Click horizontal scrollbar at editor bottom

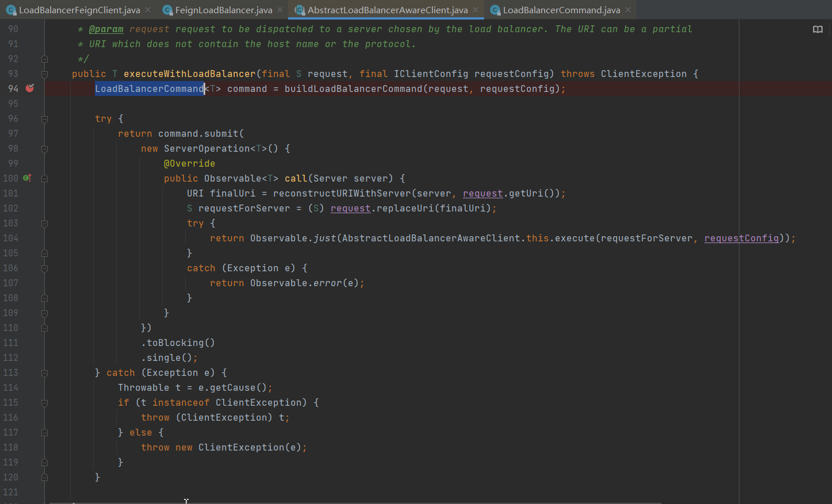pyautogui.click(x=355, y=502)
